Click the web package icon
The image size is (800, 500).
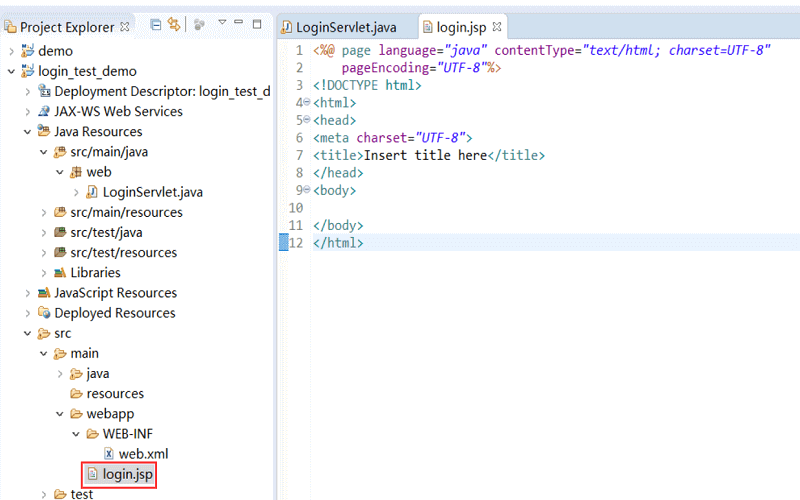[76, 172]
